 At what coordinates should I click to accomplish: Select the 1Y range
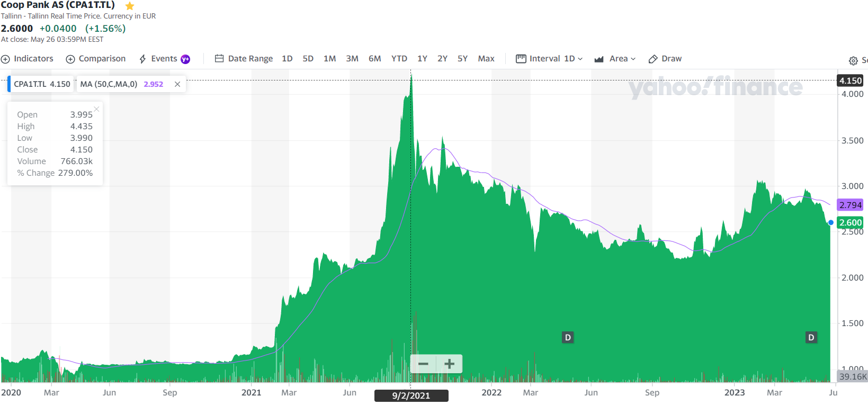pos(422,59)
